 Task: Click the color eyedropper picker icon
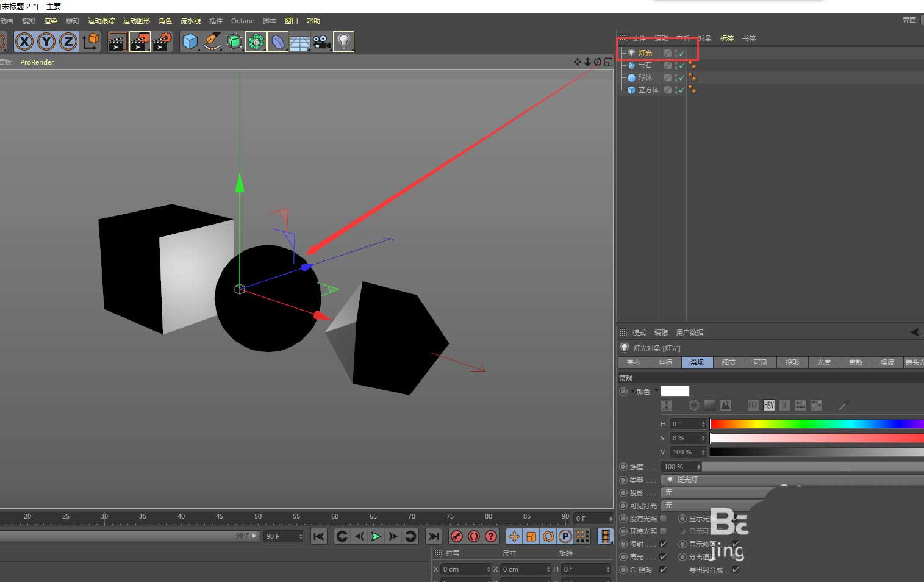pyautogui.click(x=844, y=405)
